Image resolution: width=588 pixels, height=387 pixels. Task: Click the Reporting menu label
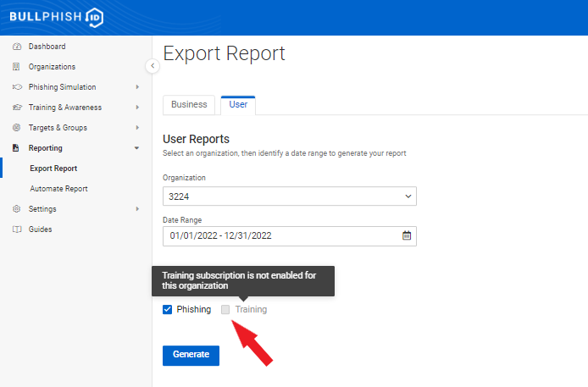tap(46, 148)
